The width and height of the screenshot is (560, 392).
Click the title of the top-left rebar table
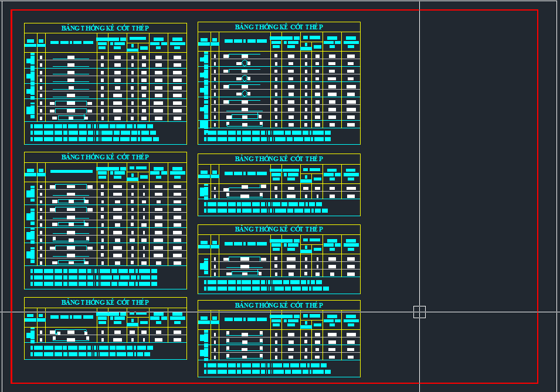coord(106,28)
